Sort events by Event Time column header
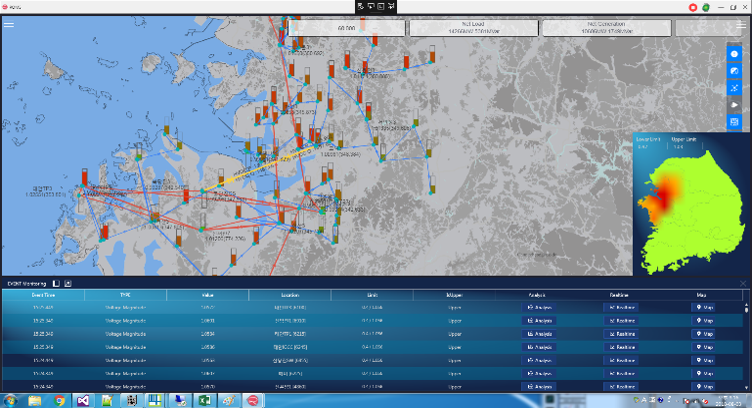Viewport: 752px width, 408px height. click(x=42, y=295)
